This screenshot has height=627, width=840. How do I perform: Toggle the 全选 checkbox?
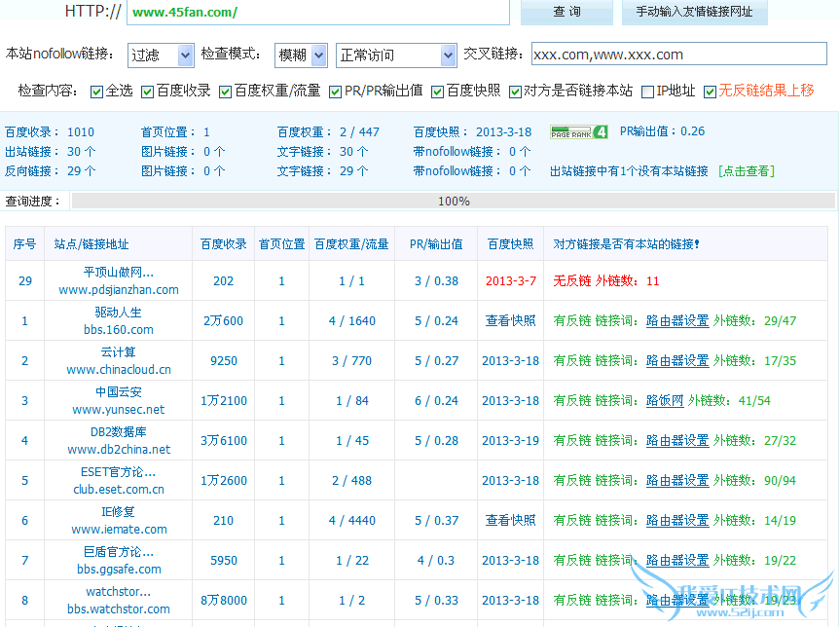97,92
